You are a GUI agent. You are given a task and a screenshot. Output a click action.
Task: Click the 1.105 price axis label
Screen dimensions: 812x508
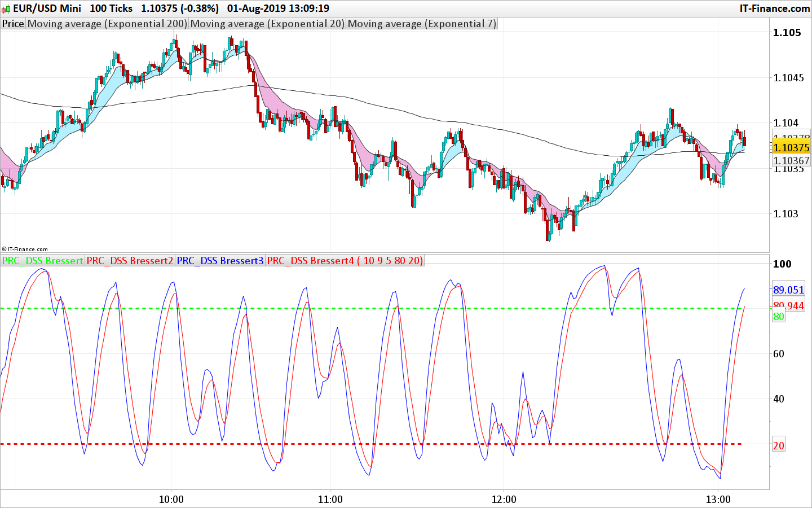(787, 32)
